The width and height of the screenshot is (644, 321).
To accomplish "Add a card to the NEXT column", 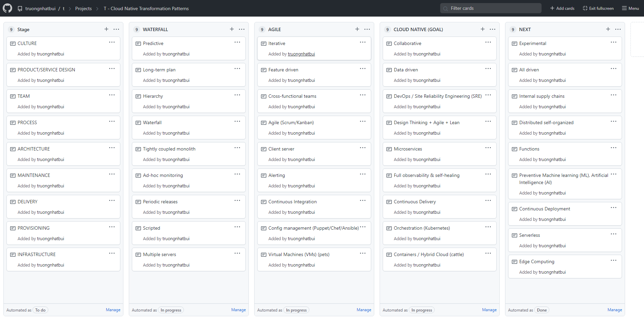I will [x=608, y=29].
